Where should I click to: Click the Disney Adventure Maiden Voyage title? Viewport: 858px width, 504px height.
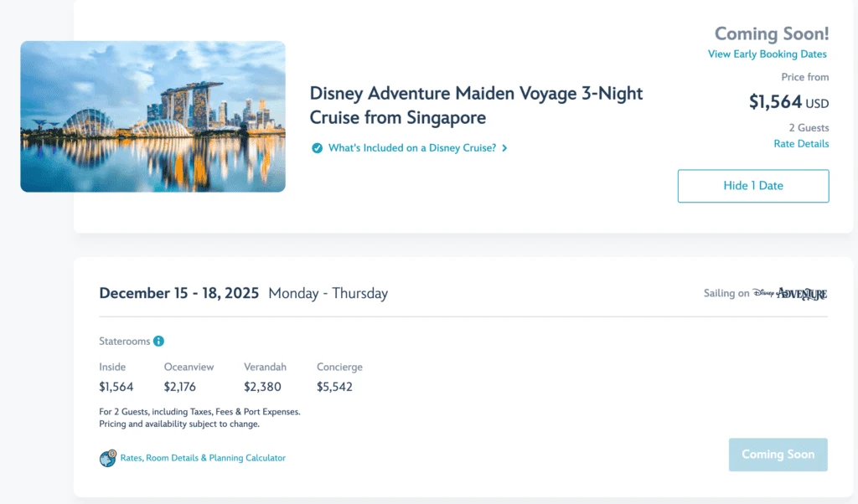coord(476,105)
